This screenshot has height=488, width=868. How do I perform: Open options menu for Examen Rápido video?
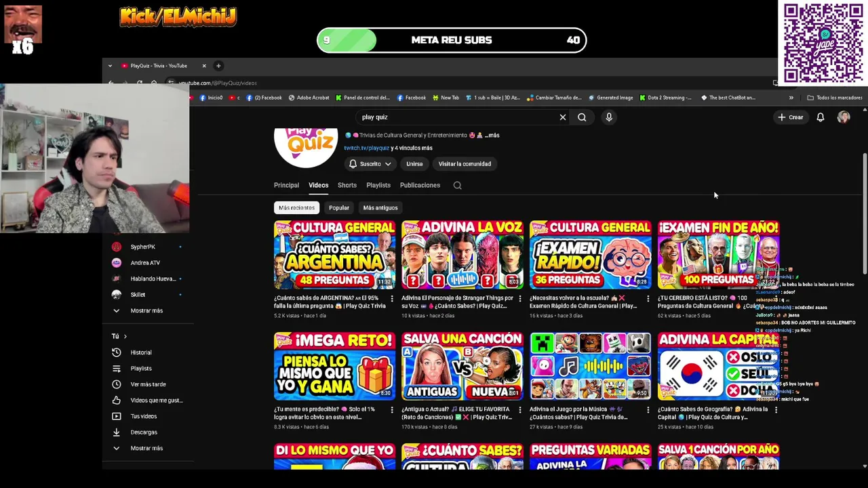point(648,298)
